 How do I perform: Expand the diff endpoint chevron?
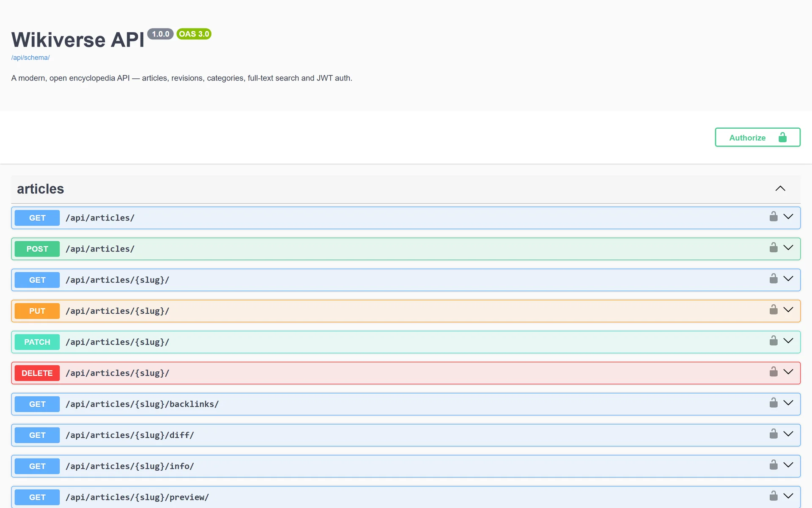click(788, 433)
